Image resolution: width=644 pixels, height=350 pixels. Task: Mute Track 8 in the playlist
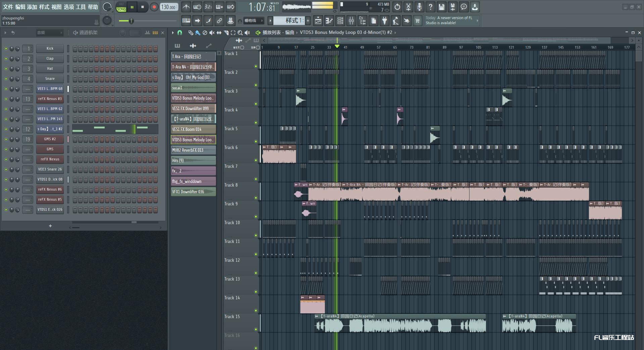tap(256, 198)
